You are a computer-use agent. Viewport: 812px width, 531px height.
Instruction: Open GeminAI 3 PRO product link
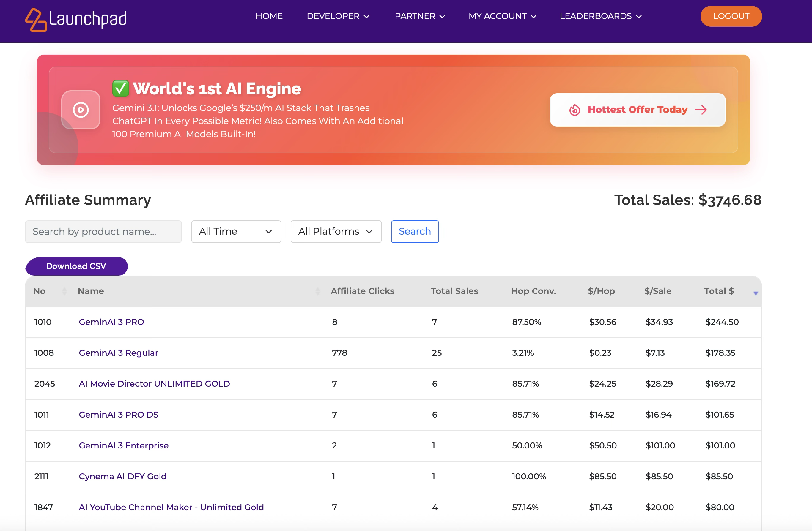pyautogui.click(x=111, y=322)
